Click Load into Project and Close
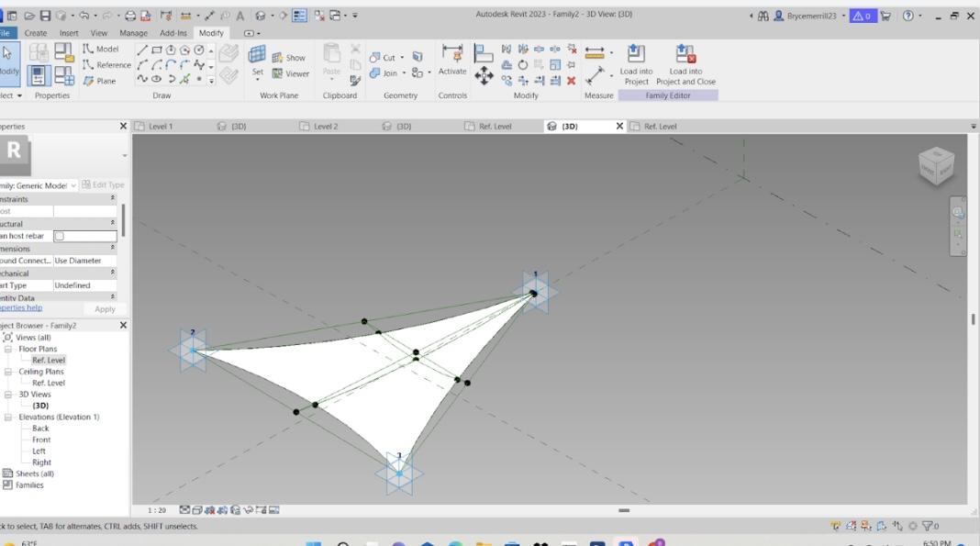Image resolution: width=980 pixels, height=546 pixels. 685,65
